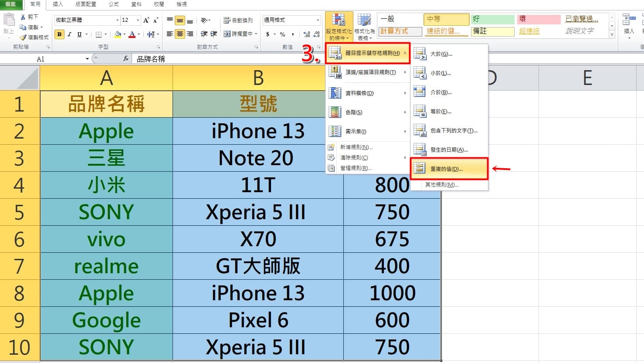Expand the Name Box dropdown arrow

[x=87, y=59]
